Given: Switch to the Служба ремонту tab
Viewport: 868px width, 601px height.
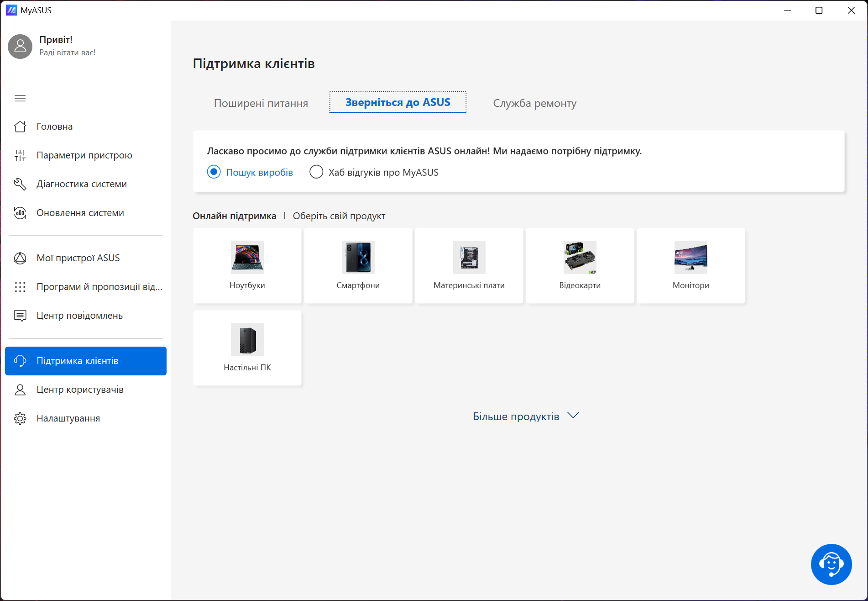Looking at the screenshot, I should 535,103.
